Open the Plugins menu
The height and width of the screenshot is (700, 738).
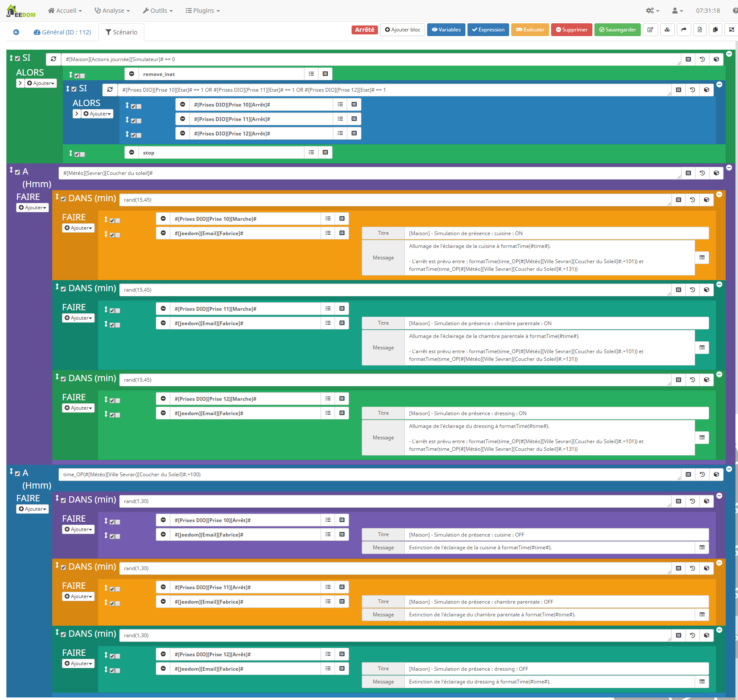point(203,11)
